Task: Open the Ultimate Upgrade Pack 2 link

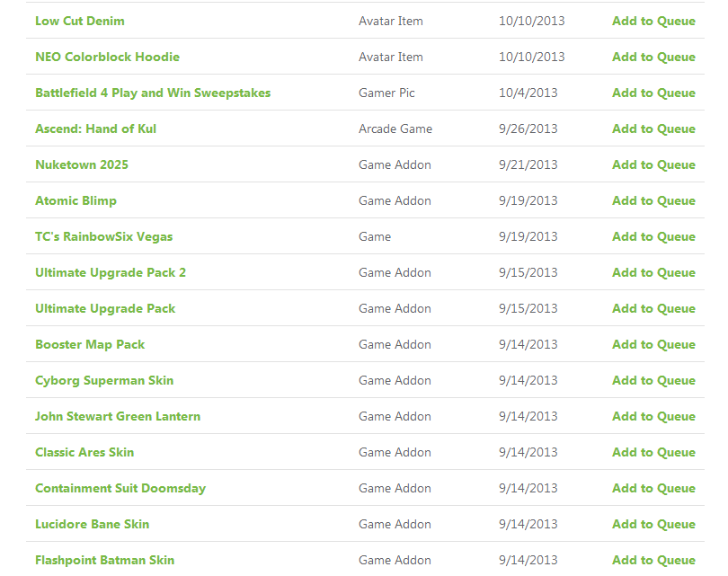Action: pos(111,272)
